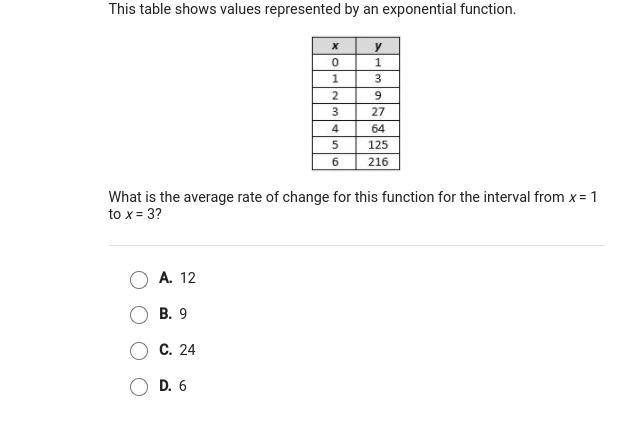This screenshot has width=629, height=425.
Task: Click the bold letter D. label
Action: click(x=165, y=386)
